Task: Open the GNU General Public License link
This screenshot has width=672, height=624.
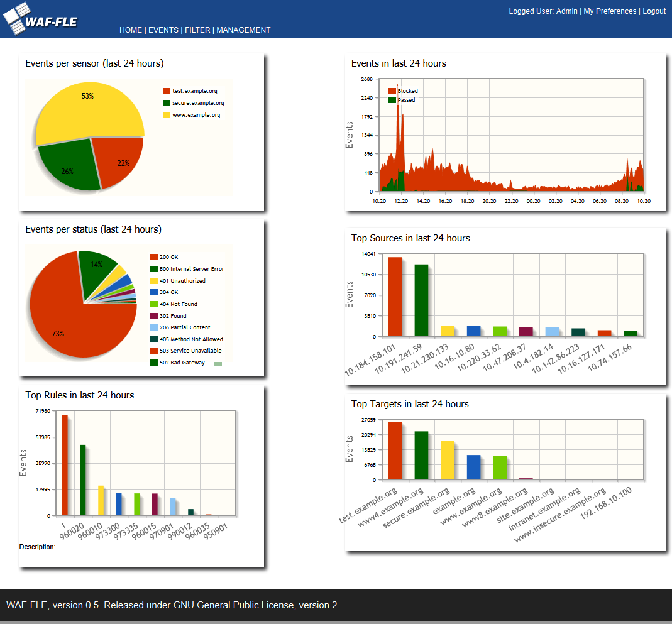Action: click(x=255, y=605)
